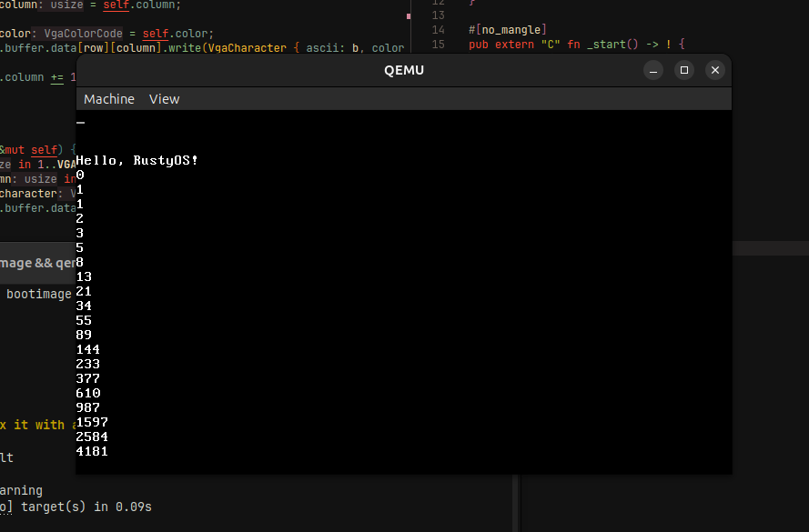This screenshot has width=809, height=532.
Task: Click the 'Hello, RustyOS!' line in QEMU
Action: [x=137, y=160]
